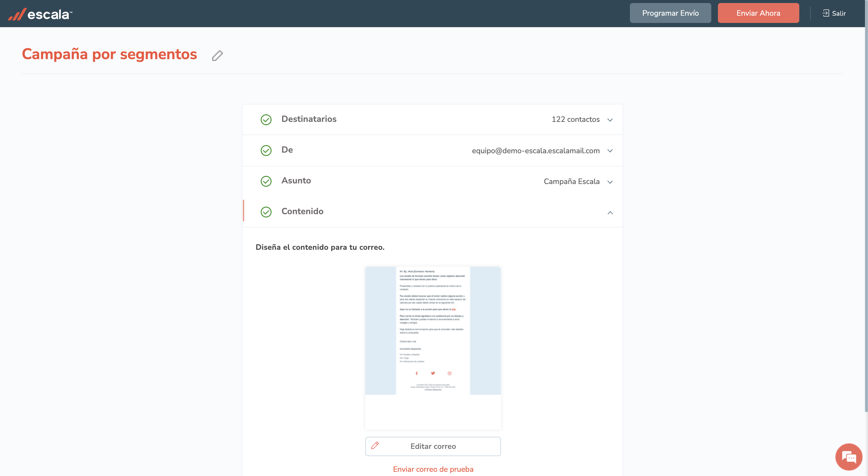Click Twitter icon in email preview
Screen dimensions: 868x476
pos(433,373)
